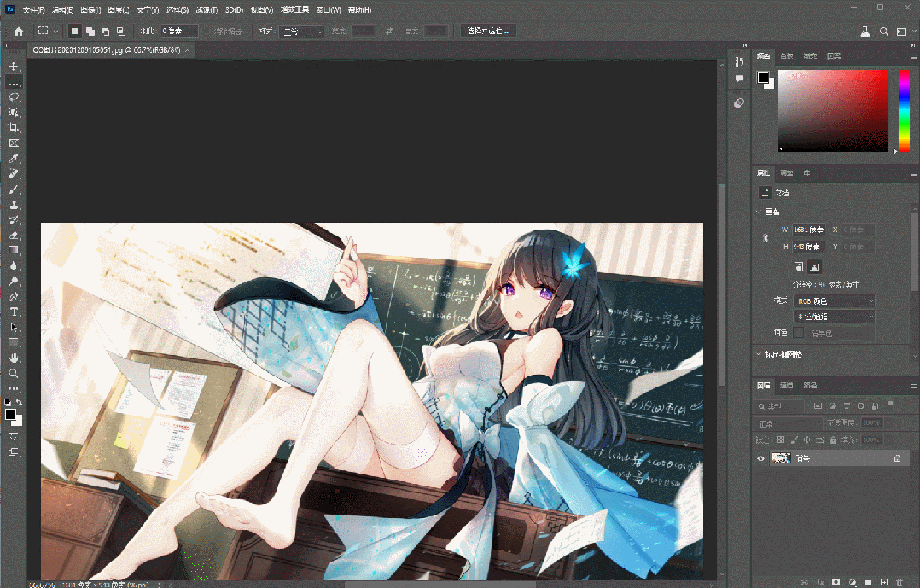This screenshot has width=920, height=588.
Task: Select the Crop tool
Action: point(14,128)
